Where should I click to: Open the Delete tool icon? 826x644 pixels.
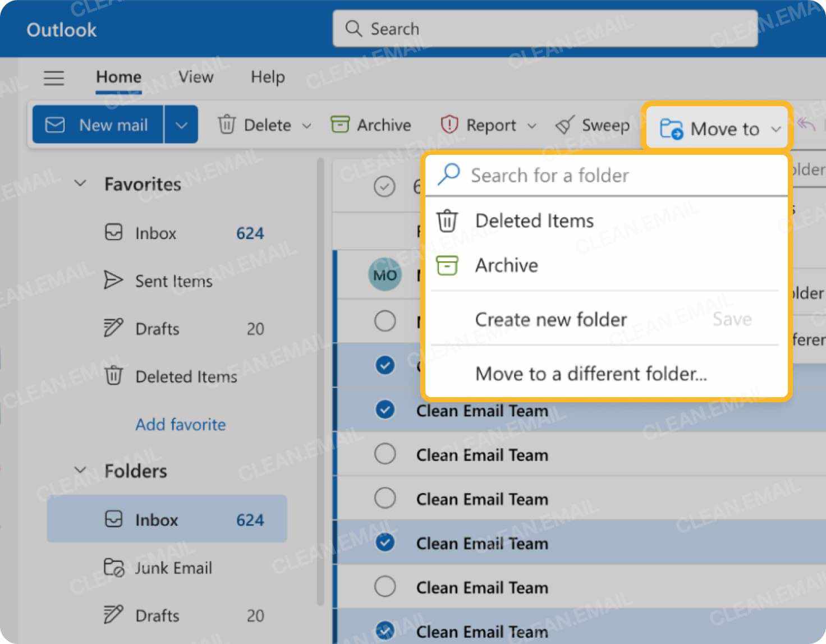click(227, 125)
